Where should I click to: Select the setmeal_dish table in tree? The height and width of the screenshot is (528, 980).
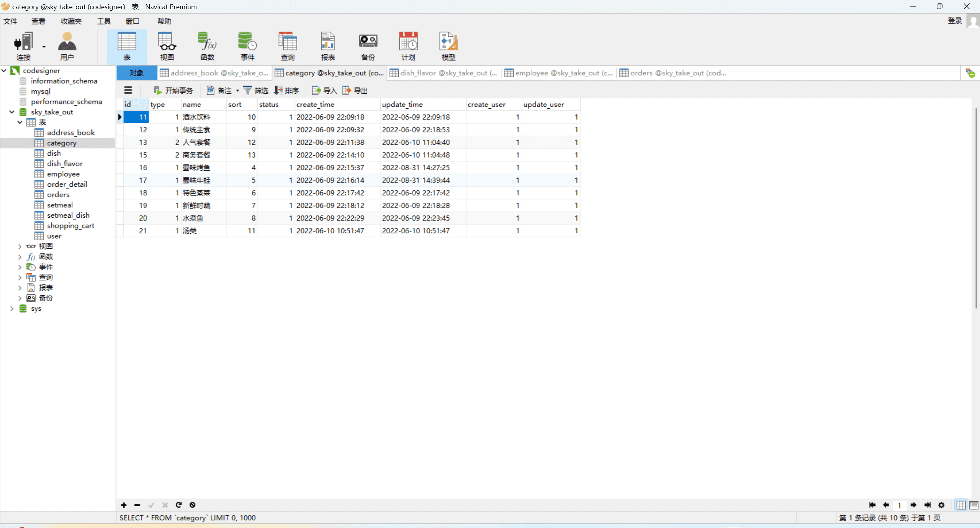coord(68,215)
